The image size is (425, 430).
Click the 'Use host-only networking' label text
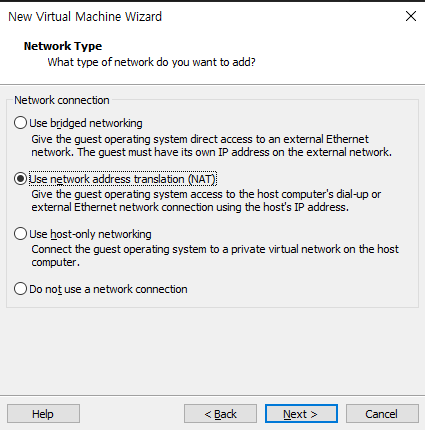90,234
